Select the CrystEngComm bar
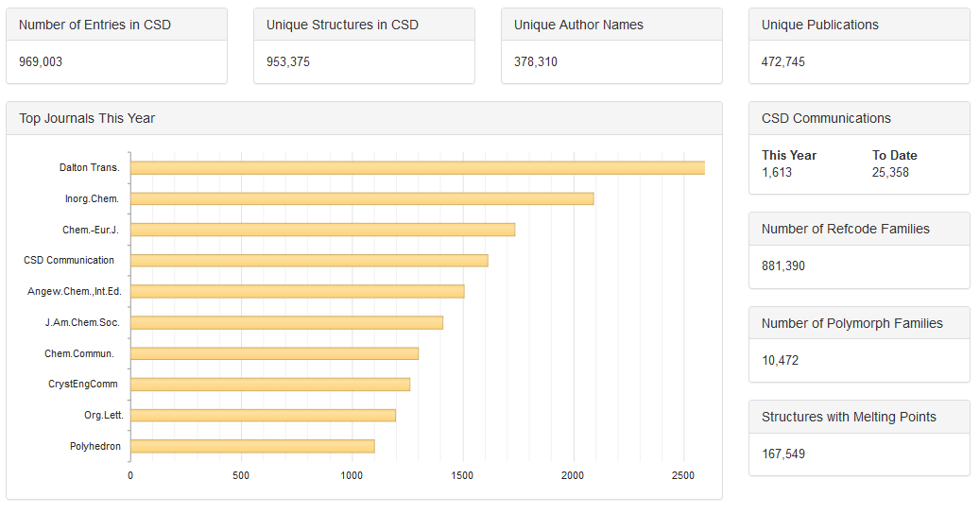The image size is (980, 514). click(x=270, y=385)
